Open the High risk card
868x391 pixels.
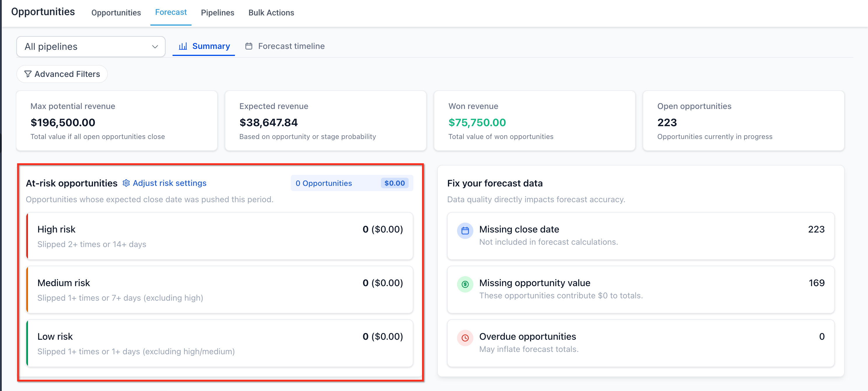[x=220, y=236]
